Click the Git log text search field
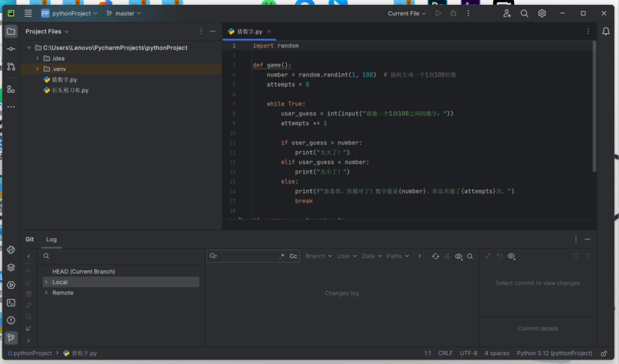The width and height of the screenshot is (619, 364). 247,256
